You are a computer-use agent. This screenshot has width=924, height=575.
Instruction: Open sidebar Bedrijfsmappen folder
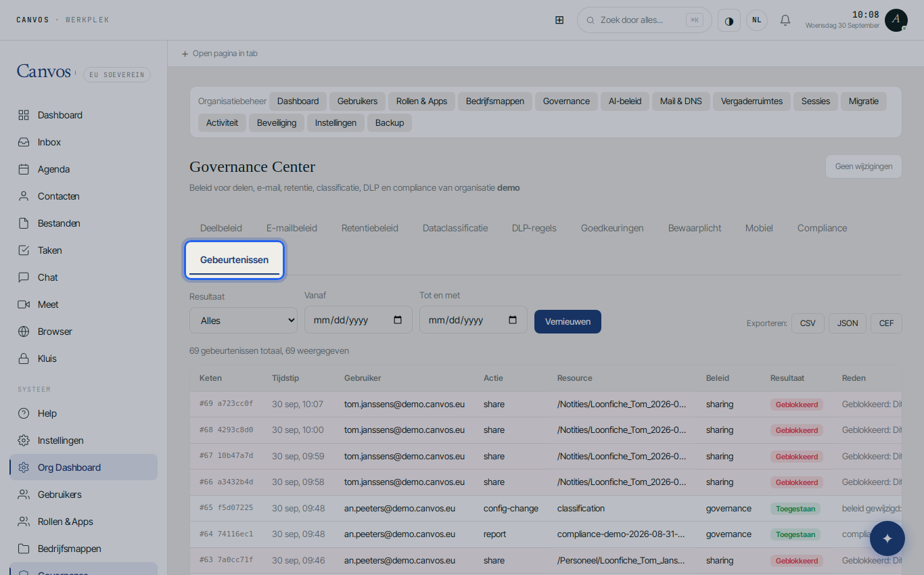click(x=84, y=549)
